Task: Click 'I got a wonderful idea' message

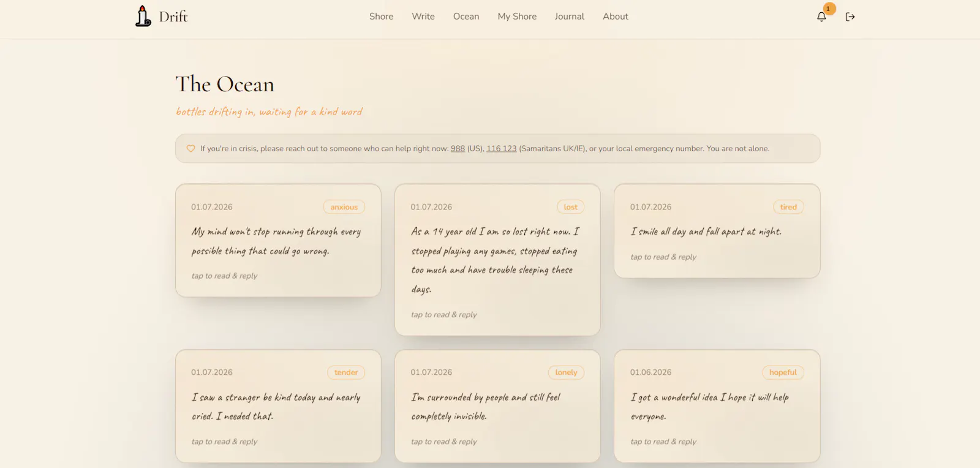Action: click(710, 407)
